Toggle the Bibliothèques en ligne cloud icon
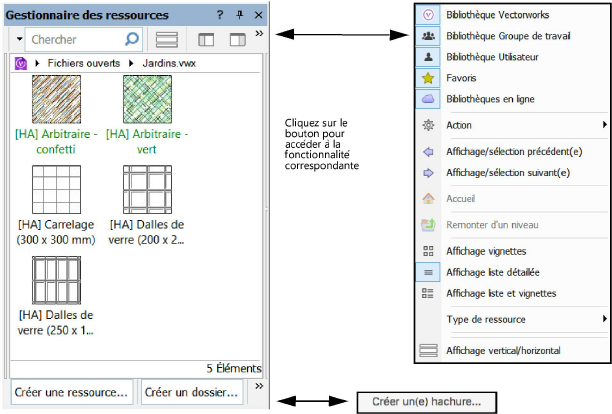 pyautogui.click(x=428, y=99)
